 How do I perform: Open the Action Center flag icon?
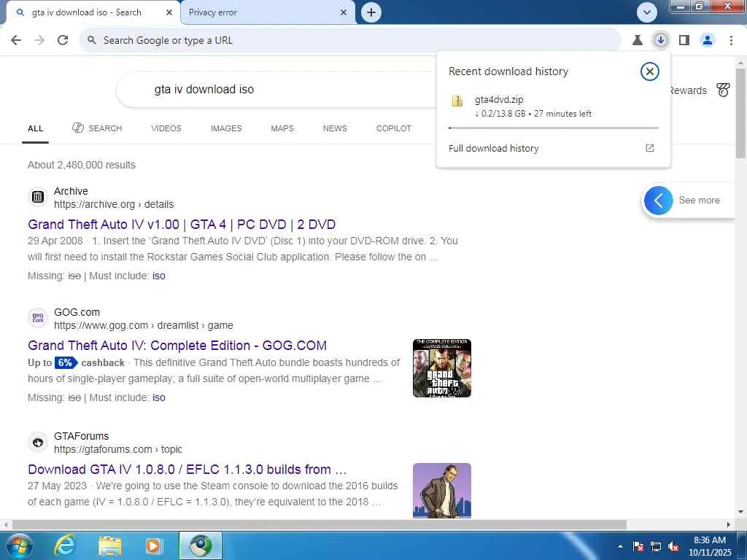pos(638,546)
